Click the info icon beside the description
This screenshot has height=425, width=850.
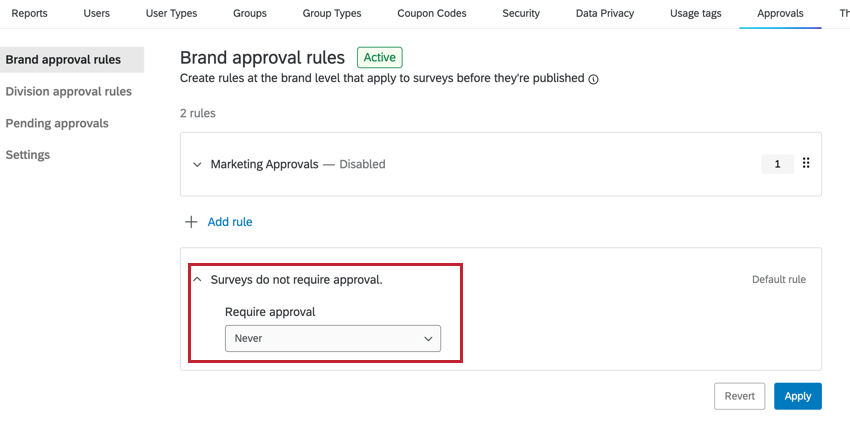click(x=594, y=79)
